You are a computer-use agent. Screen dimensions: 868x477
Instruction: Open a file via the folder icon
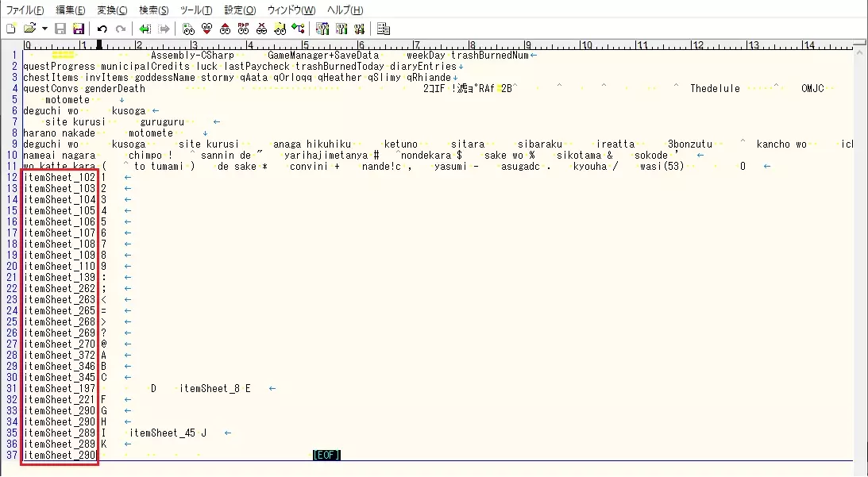pyautogui.click(x=30, y=29)
